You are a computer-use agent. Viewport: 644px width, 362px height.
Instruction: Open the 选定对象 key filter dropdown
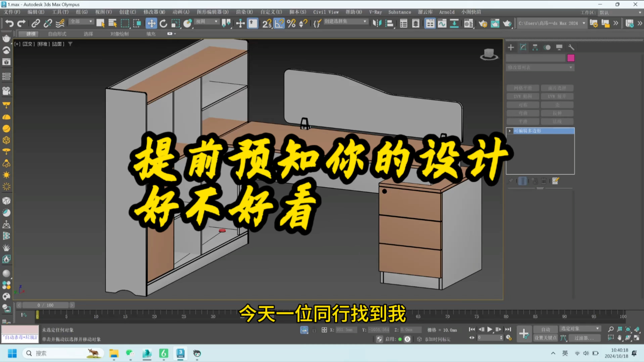coord(580,329)
